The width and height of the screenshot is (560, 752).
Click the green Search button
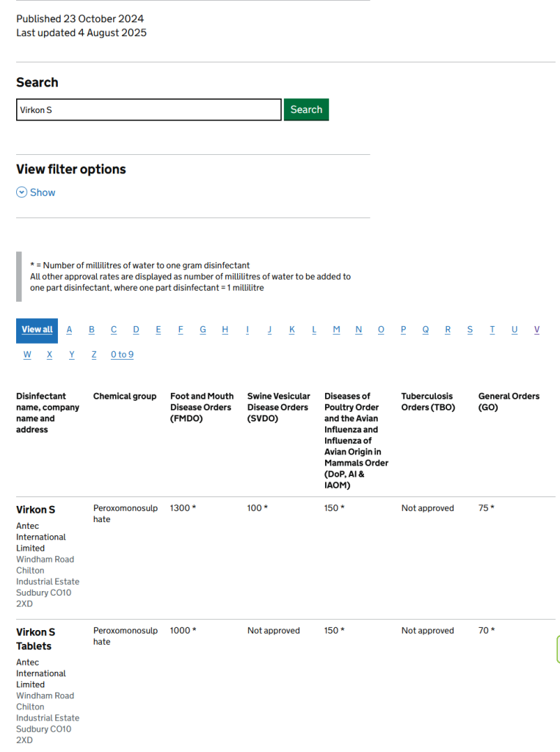click(306, 109)
